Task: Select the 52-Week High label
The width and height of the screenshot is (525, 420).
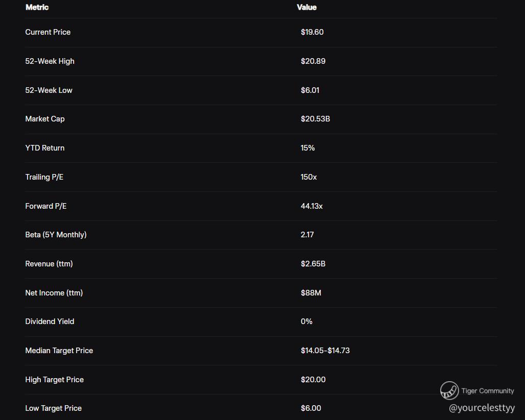Action: click(50, 61)
